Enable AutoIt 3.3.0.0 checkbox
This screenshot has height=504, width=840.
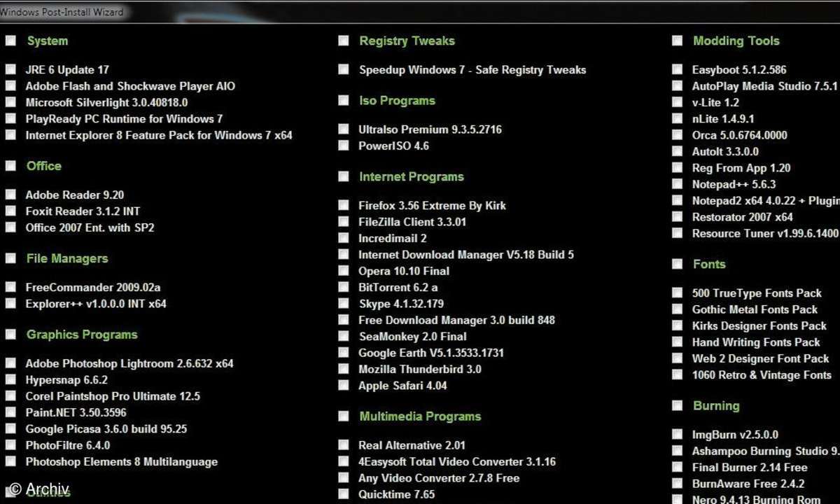click(677, 151)
